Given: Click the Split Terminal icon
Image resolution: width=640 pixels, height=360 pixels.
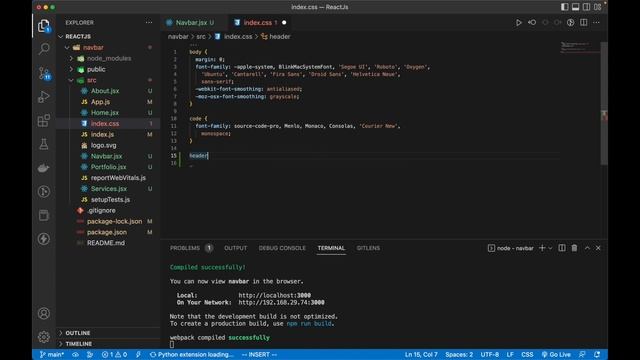Looking at the screenshot, I should (562, 248).
